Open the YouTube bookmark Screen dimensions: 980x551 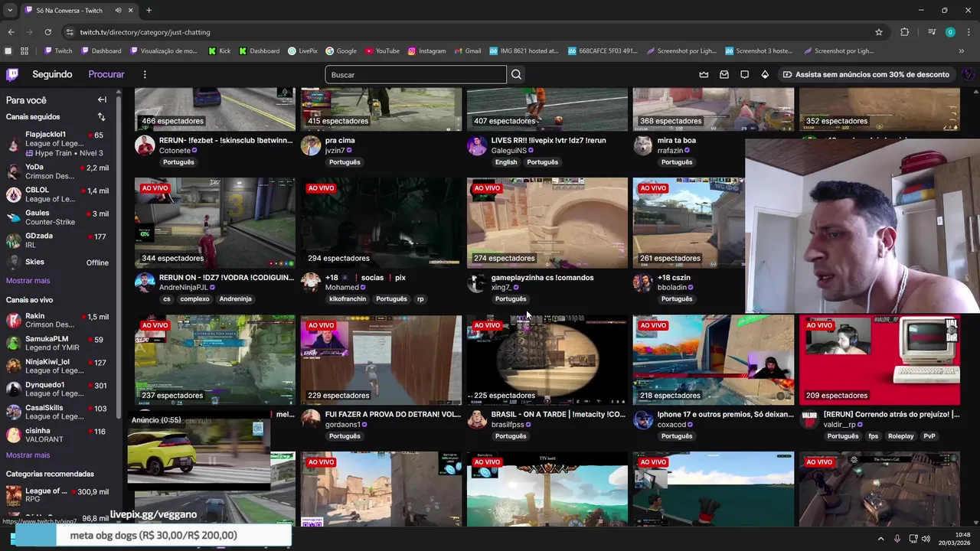(382, 51)
